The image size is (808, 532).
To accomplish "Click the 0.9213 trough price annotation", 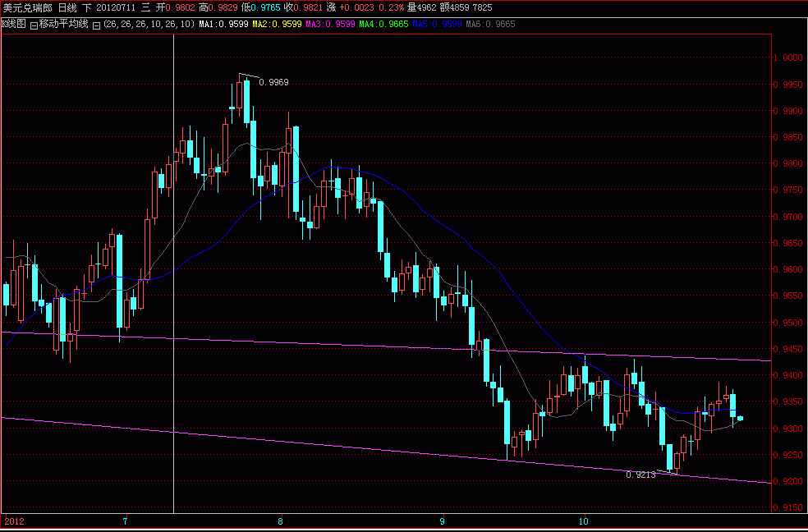I will pos(640,475).
